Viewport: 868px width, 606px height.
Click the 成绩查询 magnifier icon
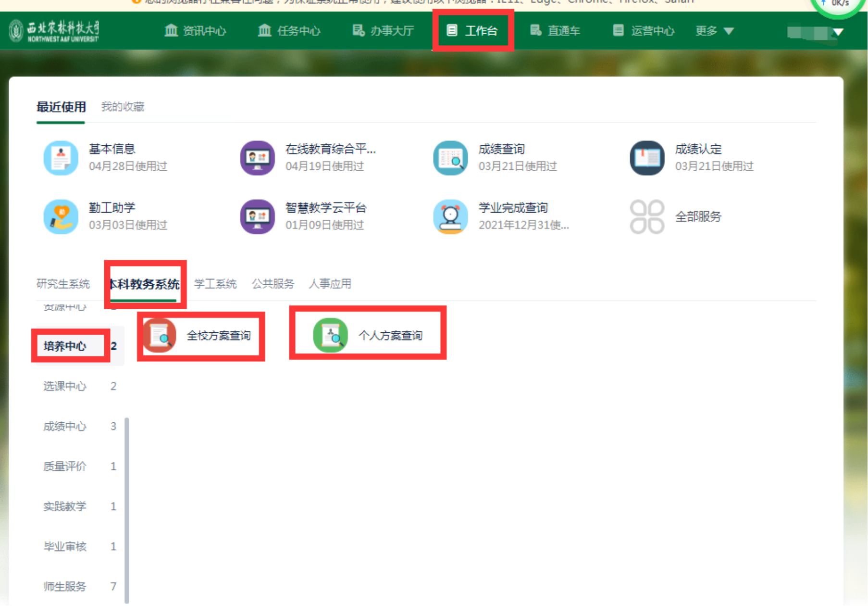[450, 158]
